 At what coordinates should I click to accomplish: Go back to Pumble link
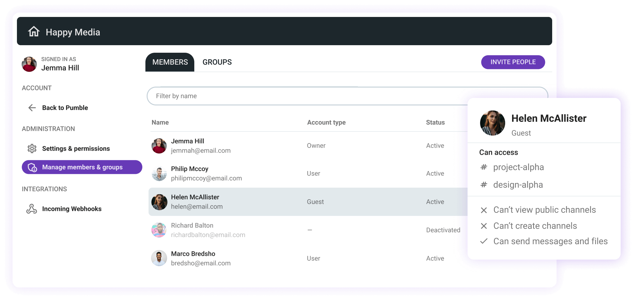coord(65,108)
